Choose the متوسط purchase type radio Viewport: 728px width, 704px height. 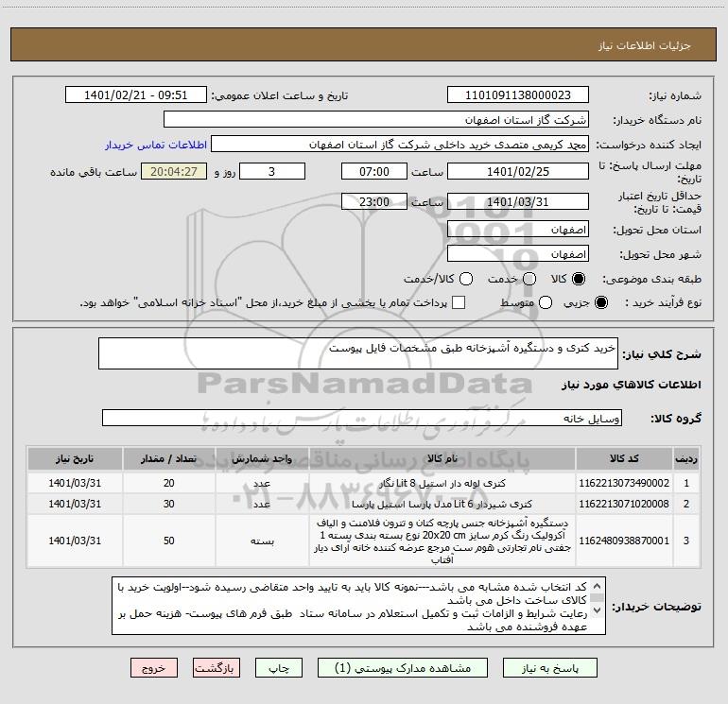click(546, 302)
